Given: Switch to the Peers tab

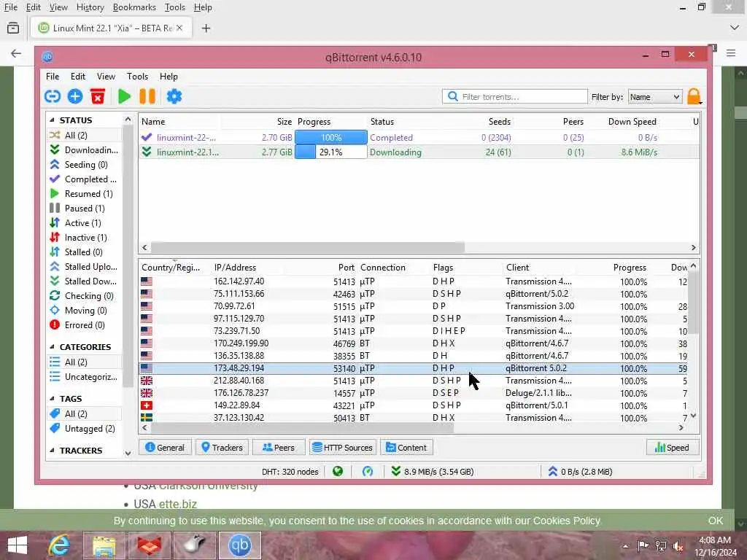Looking at the screenshot, I should coord(279,448).
